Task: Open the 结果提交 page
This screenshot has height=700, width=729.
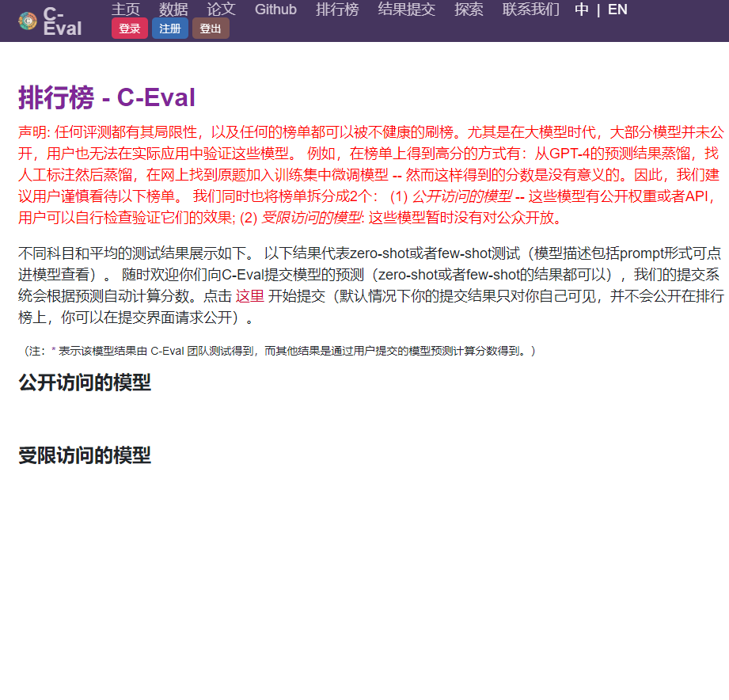Action: coord(406,10)
